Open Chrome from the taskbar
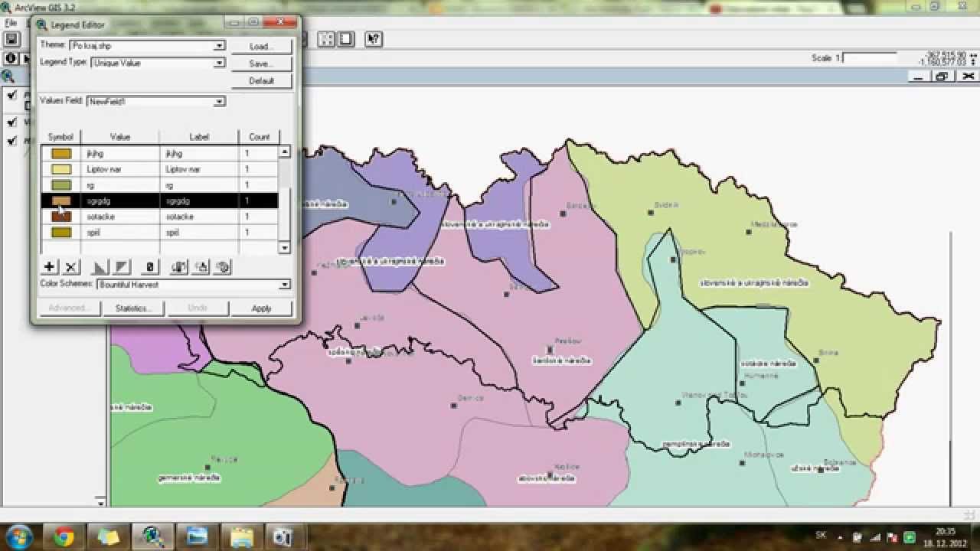This screenshot has width=980, height=551. (x=64, y=536)
